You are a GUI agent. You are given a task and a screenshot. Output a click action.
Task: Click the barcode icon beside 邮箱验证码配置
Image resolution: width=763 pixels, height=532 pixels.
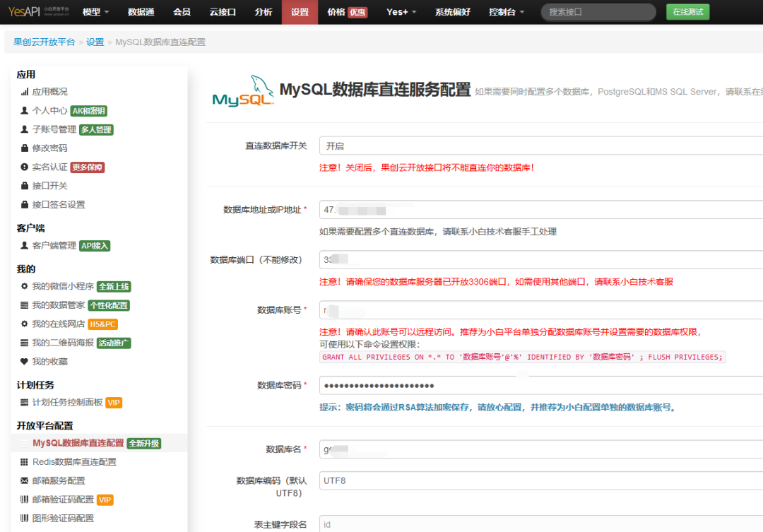point(24,500)
